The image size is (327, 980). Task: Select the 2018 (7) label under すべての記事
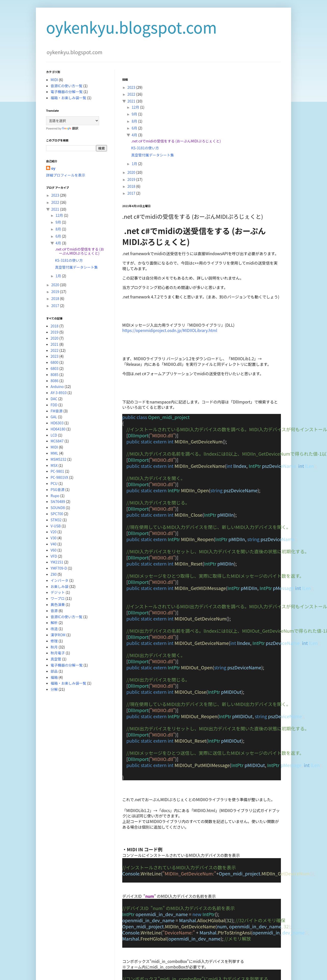tap(54, 326)
